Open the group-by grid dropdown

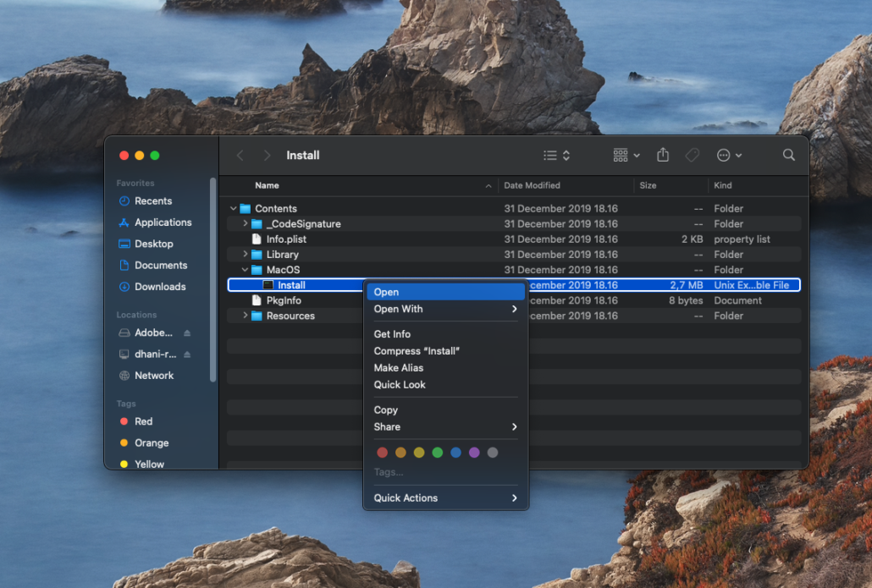point(626,156)
